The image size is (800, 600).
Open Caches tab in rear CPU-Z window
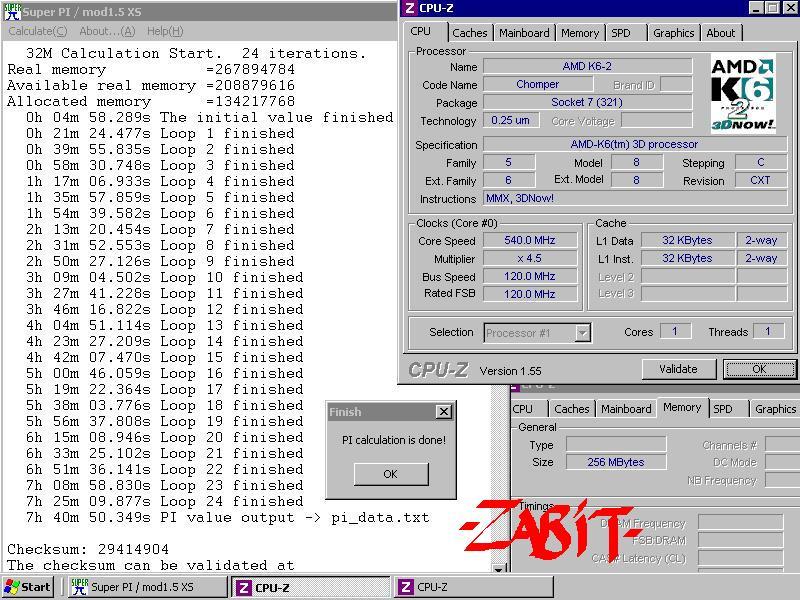tap(571, 409)
